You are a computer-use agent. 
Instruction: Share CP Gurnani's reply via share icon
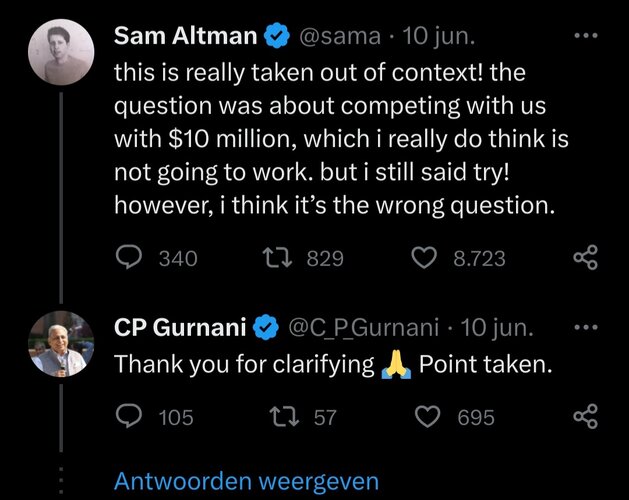586,416
